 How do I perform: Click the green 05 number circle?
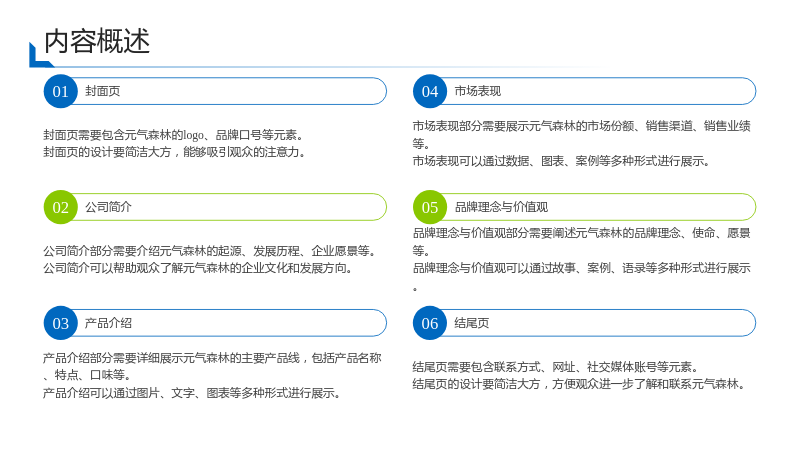point(430,207)
